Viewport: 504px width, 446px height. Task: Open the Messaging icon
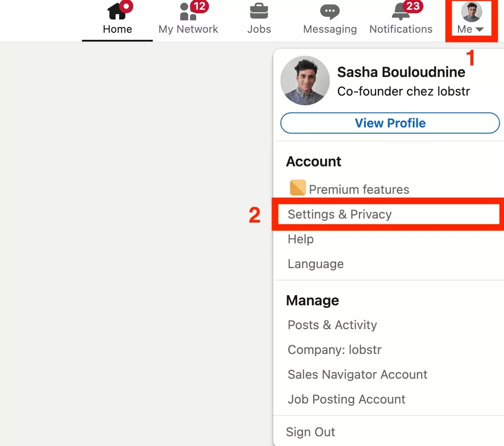[x=330, y=12]
